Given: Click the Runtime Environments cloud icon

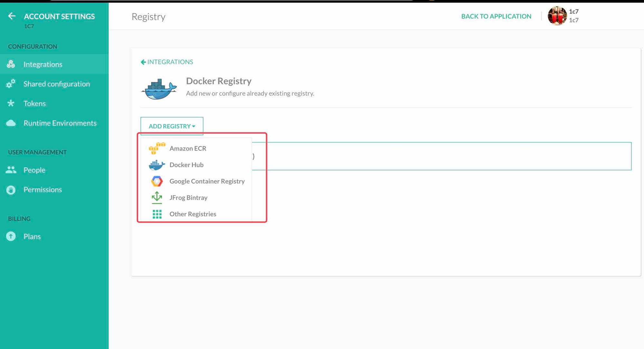Looking at the screenshot, I should [x=11, y=123].
